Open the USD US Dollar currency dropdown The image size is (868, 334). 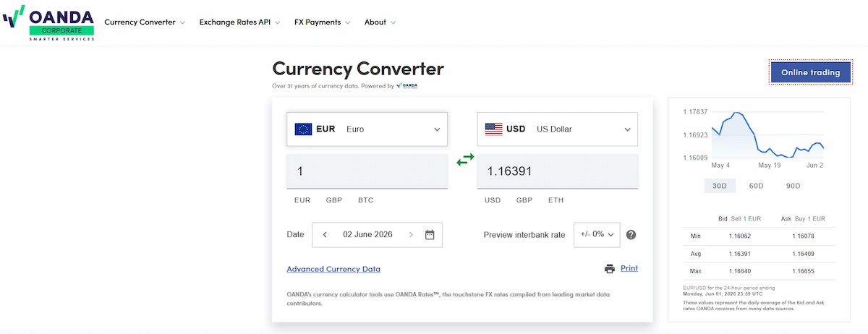point(558,129)
